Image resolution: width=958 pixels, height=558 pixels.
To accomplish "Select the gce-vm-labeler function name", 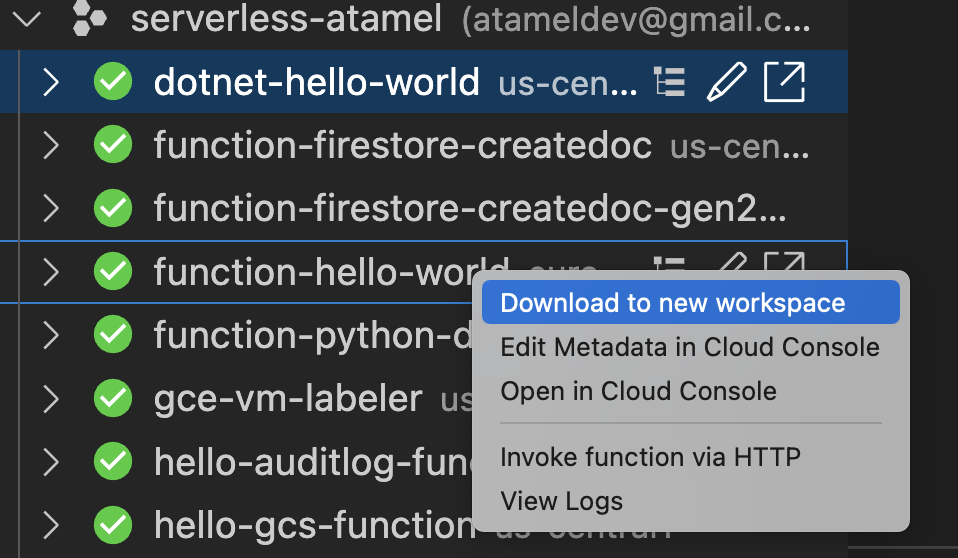I will point(288,399).
